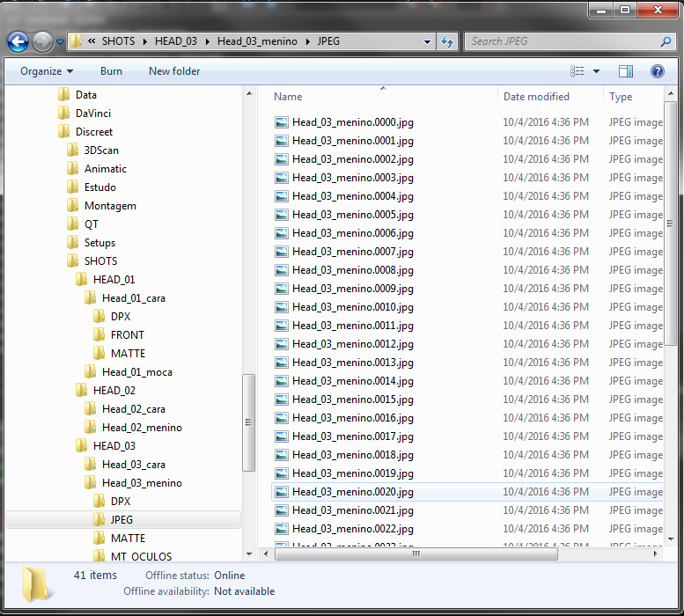Click the refresh button beside address bar
Image resolution: width=684 pixels, height=616 pixels.
pos(447,41)
